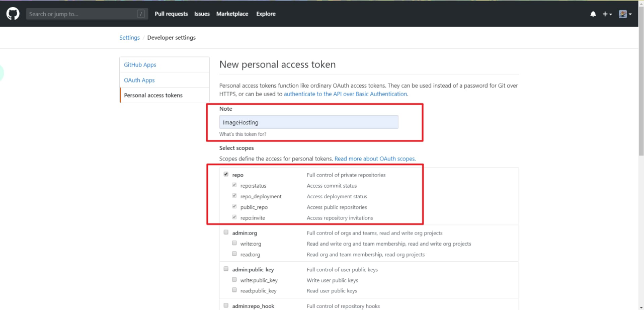Go to Marketplace in the header
The width and height of the screenshot is (644, 310).
click(x=232, y=14)
